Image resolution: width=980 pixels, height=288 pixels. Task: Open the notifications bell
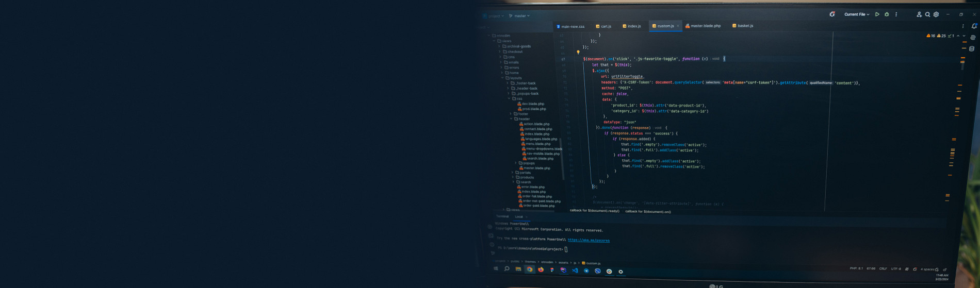[974, 26]
